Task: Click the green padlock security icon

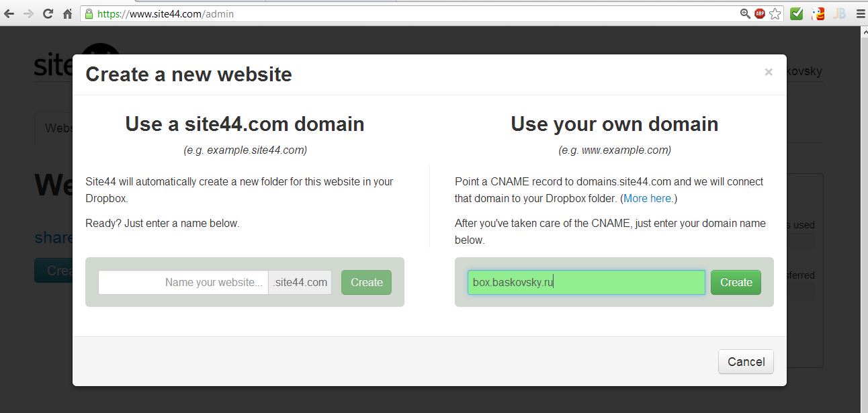Action: (x=89, y=13)
